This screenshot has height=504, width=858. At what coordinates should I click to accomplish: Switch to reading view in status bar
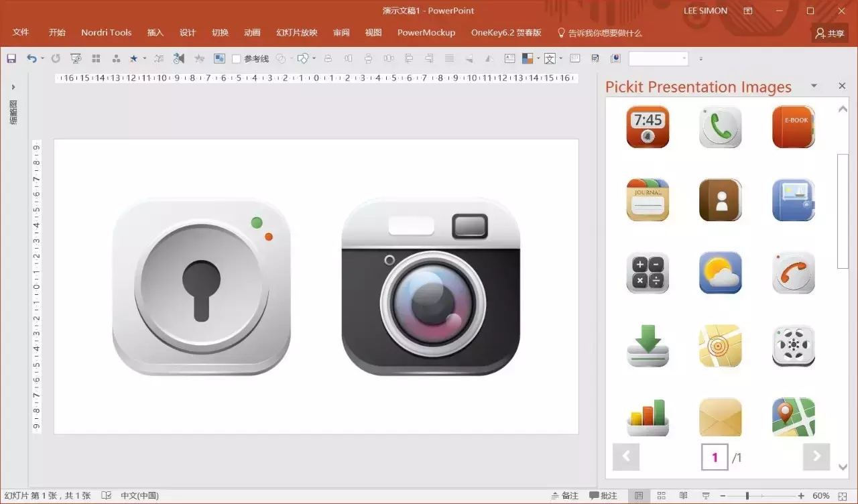click(x=683, y=496)
